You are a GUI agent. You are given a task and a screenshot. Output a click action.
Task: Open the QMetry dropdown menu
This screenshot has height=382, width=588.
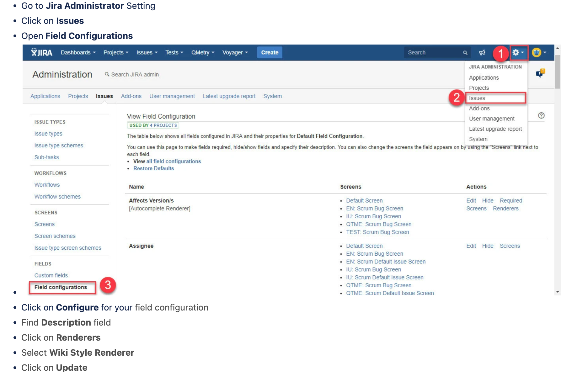click(x=202, y=52)
